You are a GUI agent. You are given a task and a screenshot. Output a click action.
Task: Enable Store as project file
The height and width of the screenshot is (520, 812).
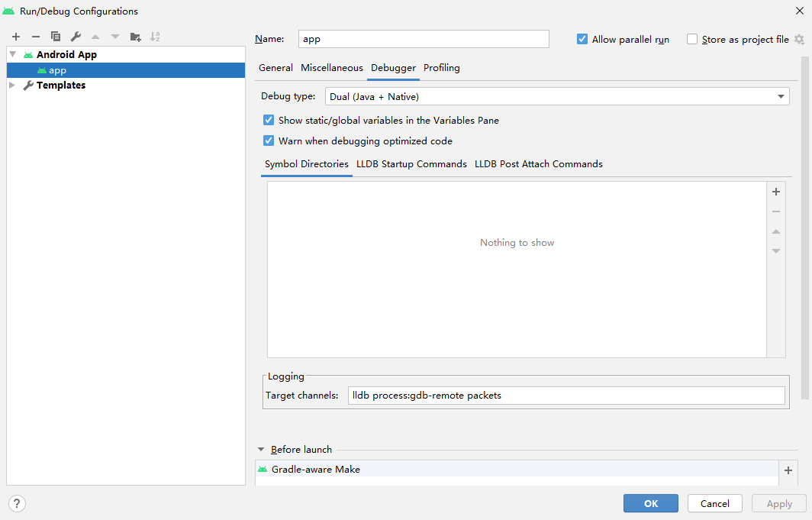point(692,39)
